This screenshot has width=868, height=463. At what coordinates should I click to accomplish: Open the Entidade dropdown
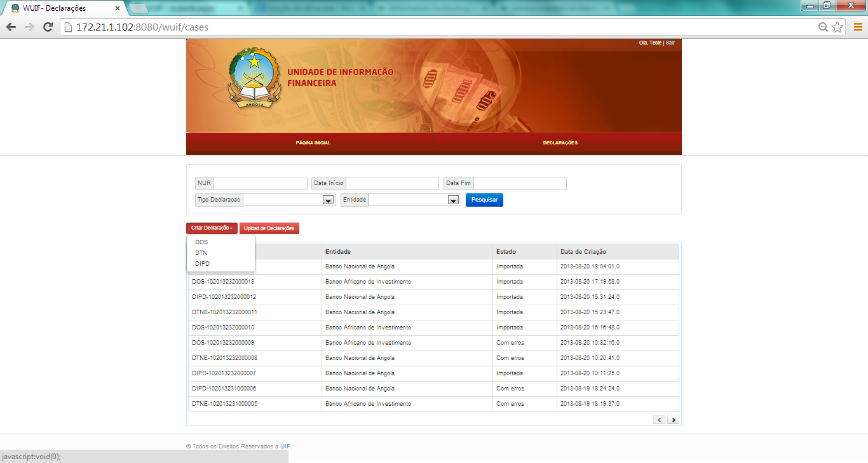click(x=454, y=200)
